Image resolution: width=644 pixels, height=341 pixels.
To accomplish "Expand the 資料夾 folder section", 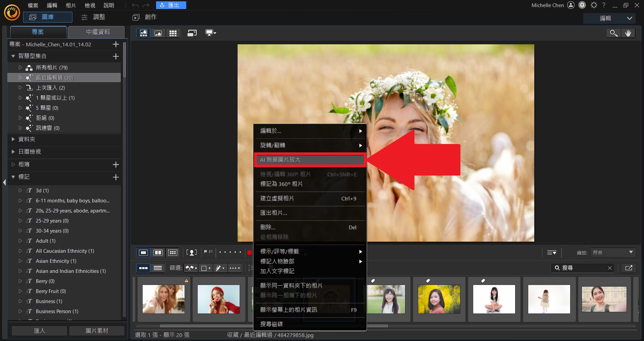I will [x=13, y=139].
